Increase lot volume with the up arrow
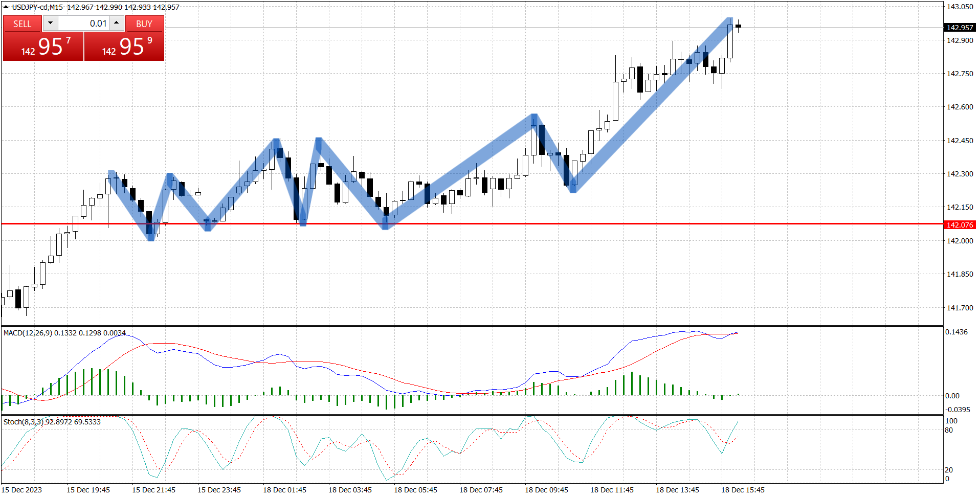This screenshot has height=497, width=980. (x=117, y=23)
